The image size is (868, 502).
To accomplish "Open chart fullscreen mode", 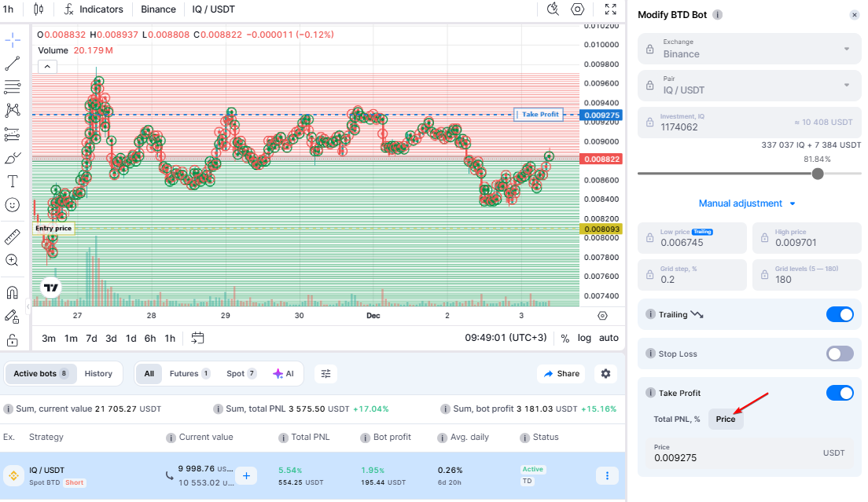I will (610, 9).
